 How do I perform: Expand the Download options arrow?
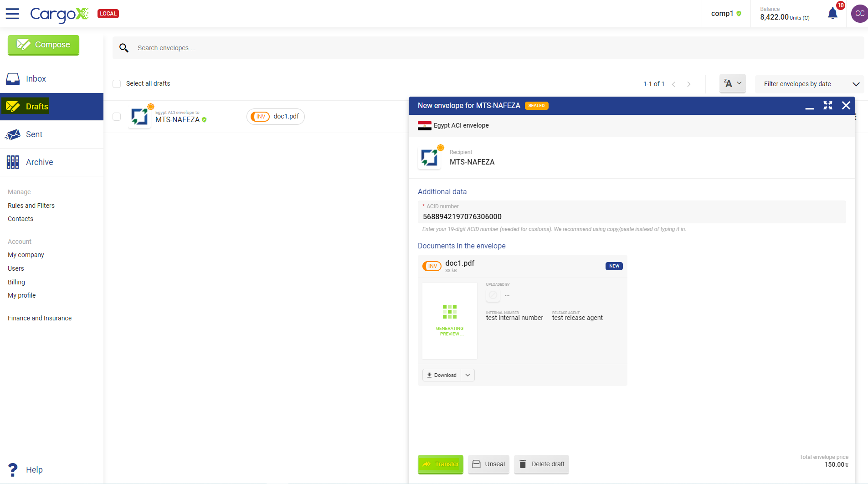467,375
